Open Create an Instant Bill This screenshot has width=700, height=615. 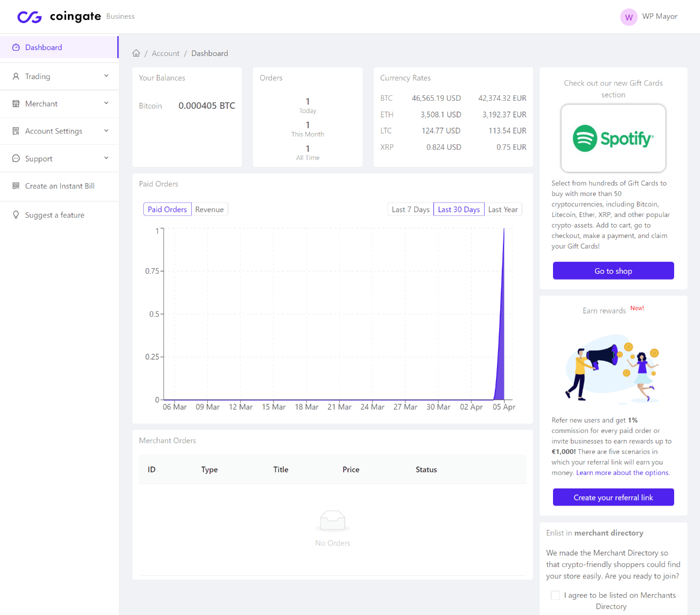pyautogui.click(x=59, y=186)
